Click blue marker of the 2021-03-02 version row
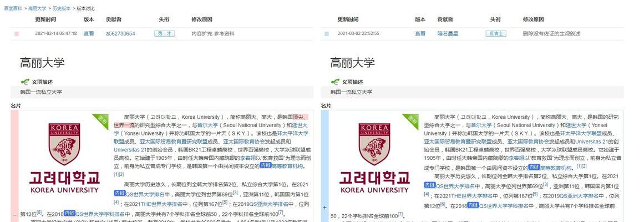Screen dimensions: 644x222 click(x=327, y=34)
